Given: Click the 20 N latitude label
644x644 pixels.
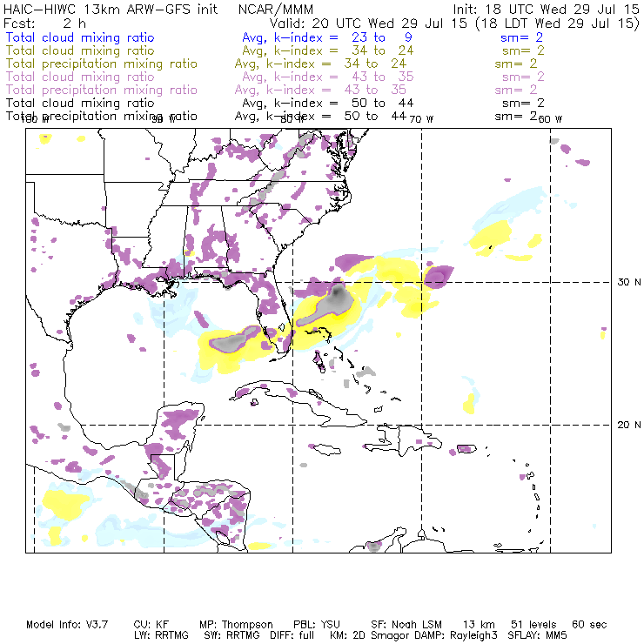Looking at the screenshot, I should point(629,425).
